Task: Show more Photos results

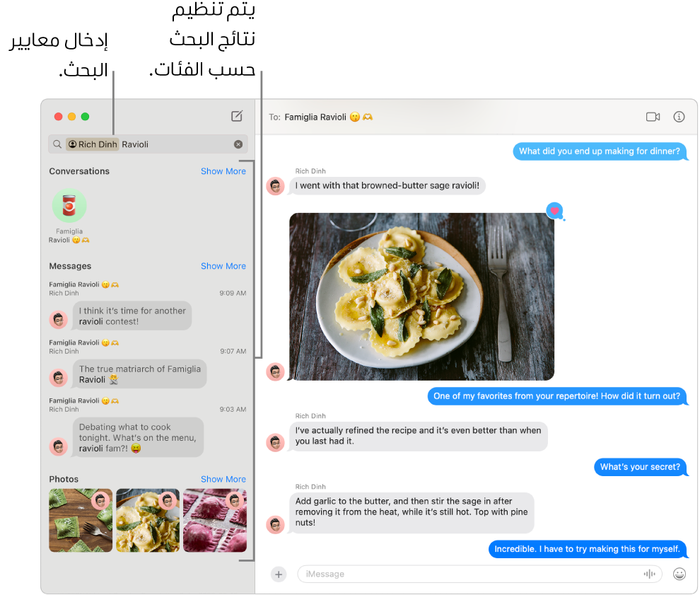Action: (x=223, y=479)
